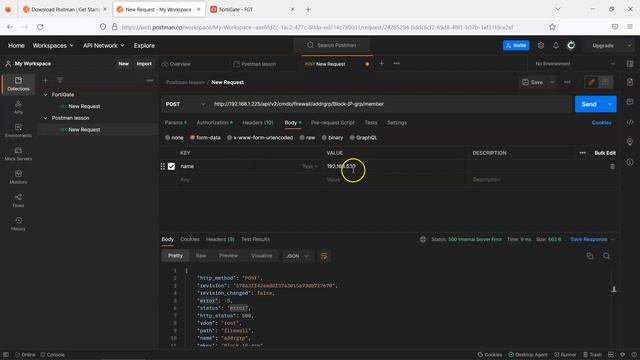
Task: Search within the response body
Action: pyautogui.click(x=607, y=256)
